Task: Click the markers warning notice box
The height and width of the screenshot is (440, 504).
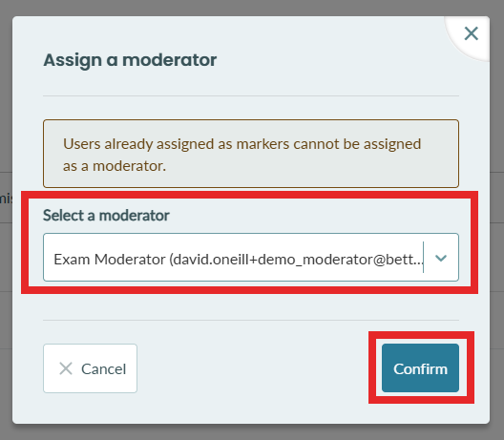Action: click(x=251, y=154)
